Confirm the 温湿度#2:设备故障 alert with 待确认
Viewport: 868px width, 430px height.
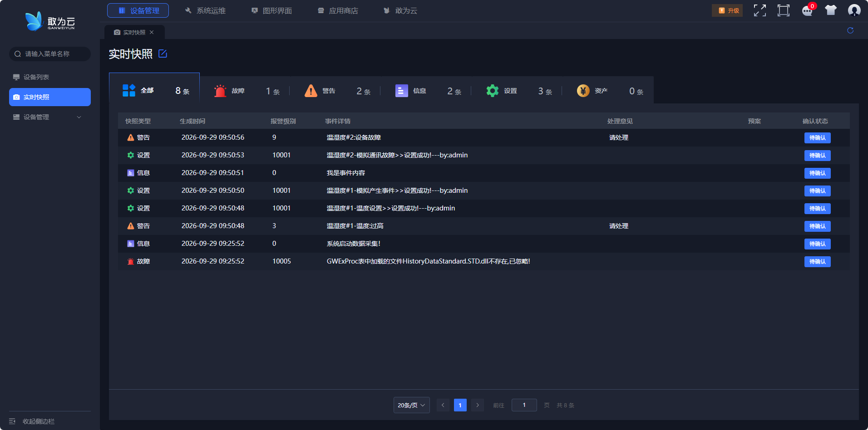click(817, 138)
